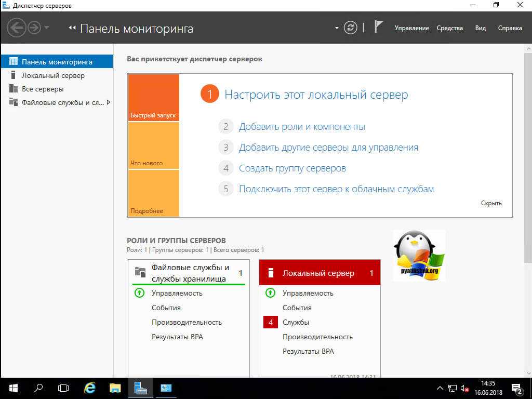Click the red Services alert badge 4
Viewport: 532px width, 399px height.
[270, 322]
